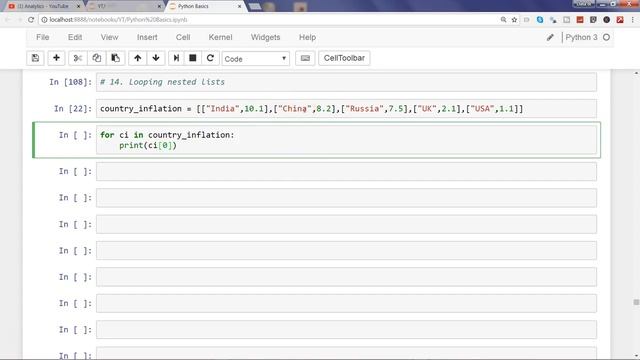The image size is (640, 360).
Task: Open the Cell menu
Action: [183, 37]
